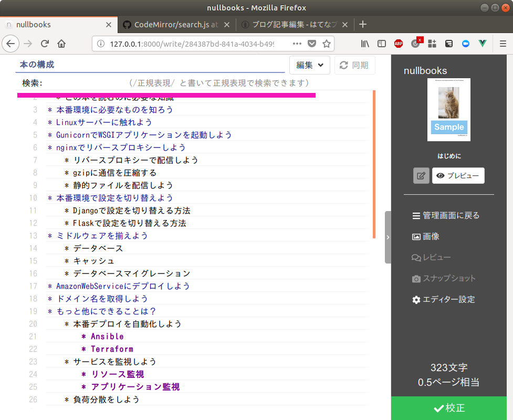Switch to the nullbooks tab
Screen dimensions: 513x420
[x=59, y=25]
